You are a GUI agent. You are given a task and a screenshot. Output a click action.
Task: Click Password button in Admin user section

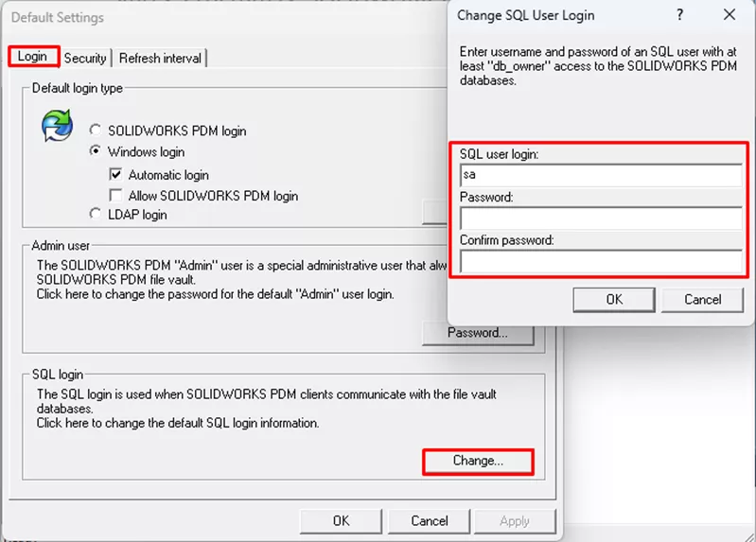478,333
